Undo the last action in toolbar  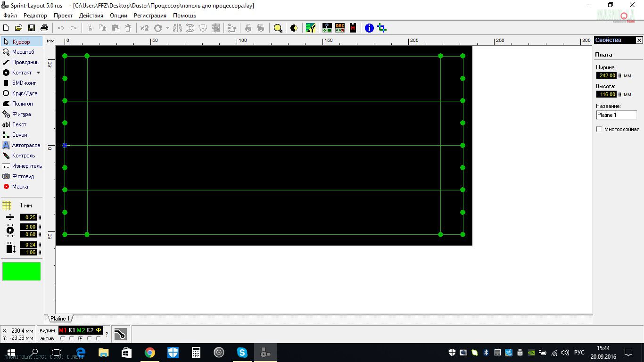61,28
